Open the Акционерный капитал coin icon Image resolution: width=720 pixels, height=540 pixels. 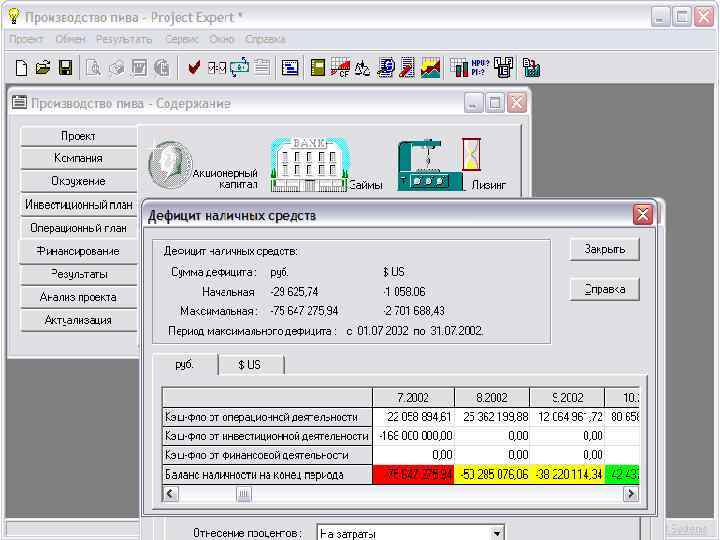169,165
